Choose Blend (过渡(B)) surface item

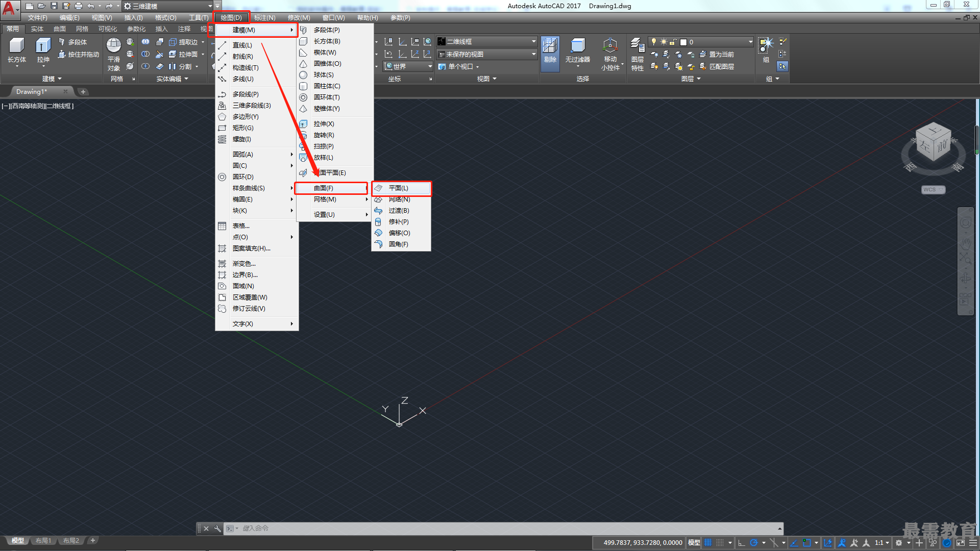click(x=401, y=211)
